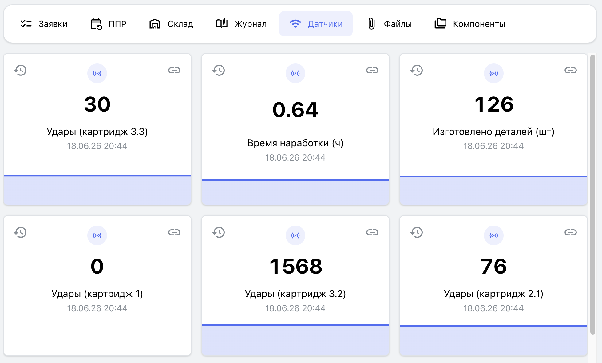Click the value 76 on cartridge 2.1 card
This screenshot has height=363, width=602.
point(493,267)
